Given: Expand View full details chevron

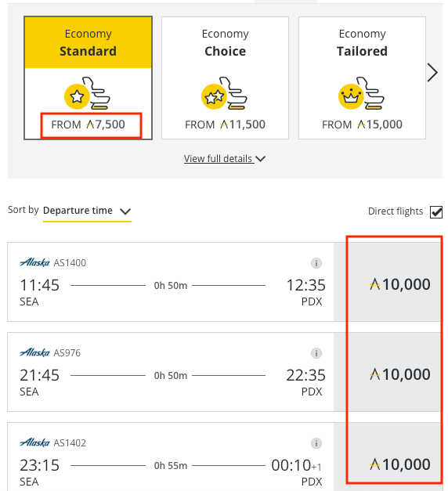Looking at the screenshot, I should [260, 159].
